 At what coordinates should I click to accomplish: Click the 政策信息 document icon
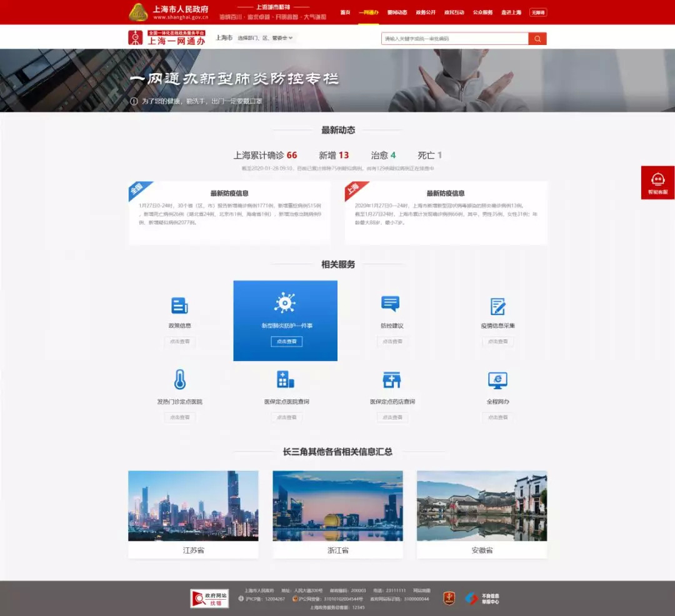click(x=179, y=306)
